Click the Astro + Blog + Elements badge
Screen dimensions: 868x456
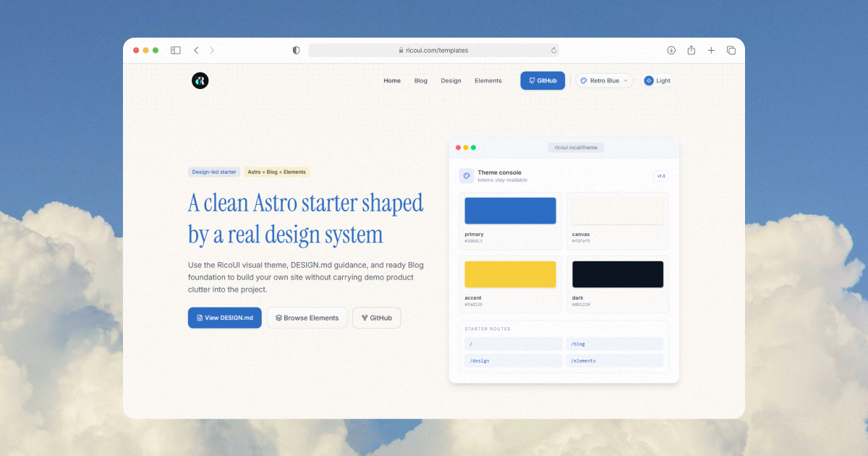click(277, 172)
